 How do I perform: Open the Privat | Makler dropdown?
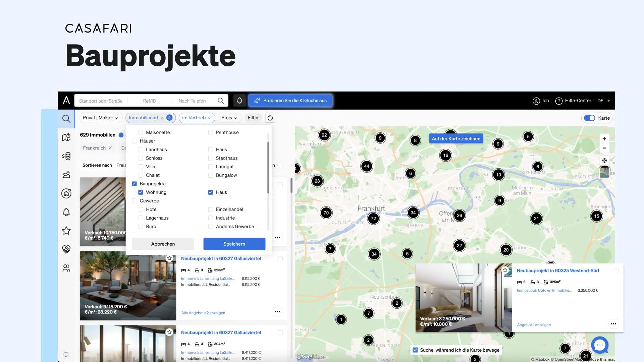click(x=101, y=118)
